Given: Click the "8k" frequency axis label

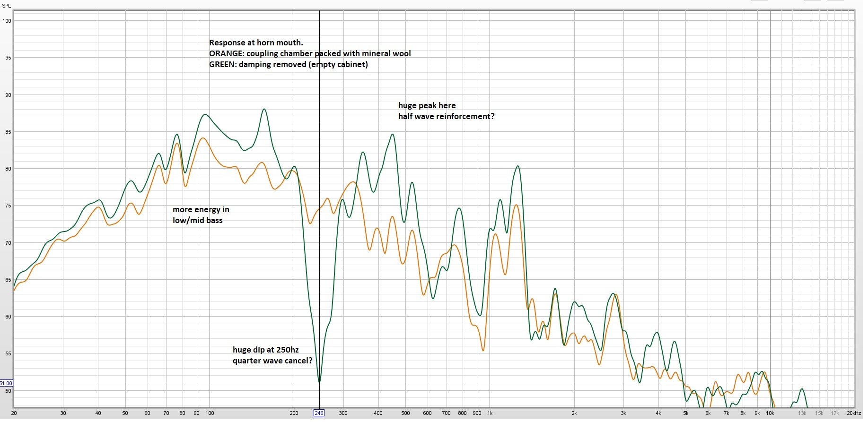Looking at the screenshot, I should pos(743,413).
